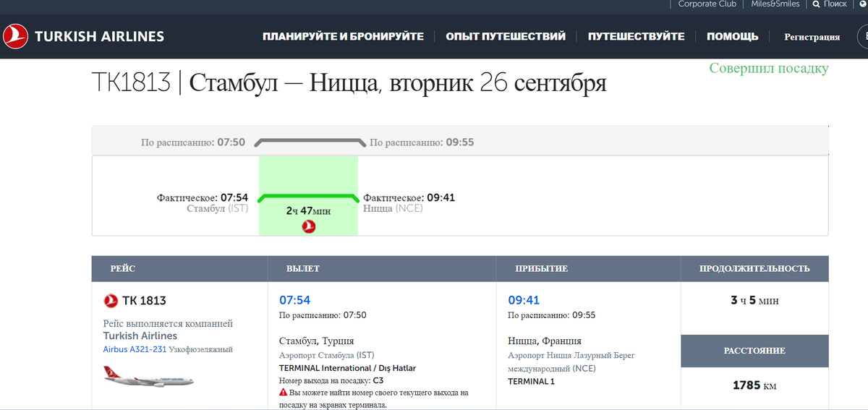This screenshot has height=410, width=868.
Task: Click 'Стамбул, Турция' departure city
Action: 317,341
